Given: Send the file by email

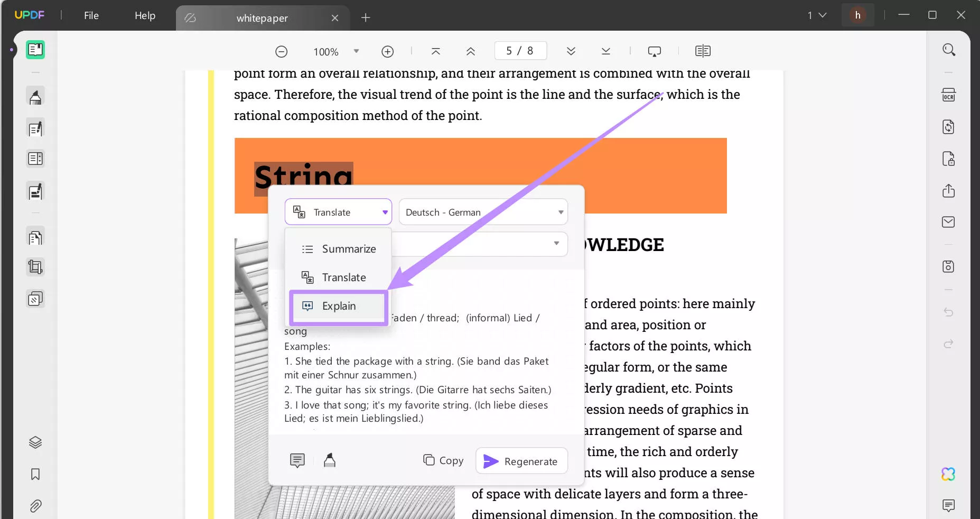Looking at the screenshot, I should pyautogui.click(x=949, y=222).
